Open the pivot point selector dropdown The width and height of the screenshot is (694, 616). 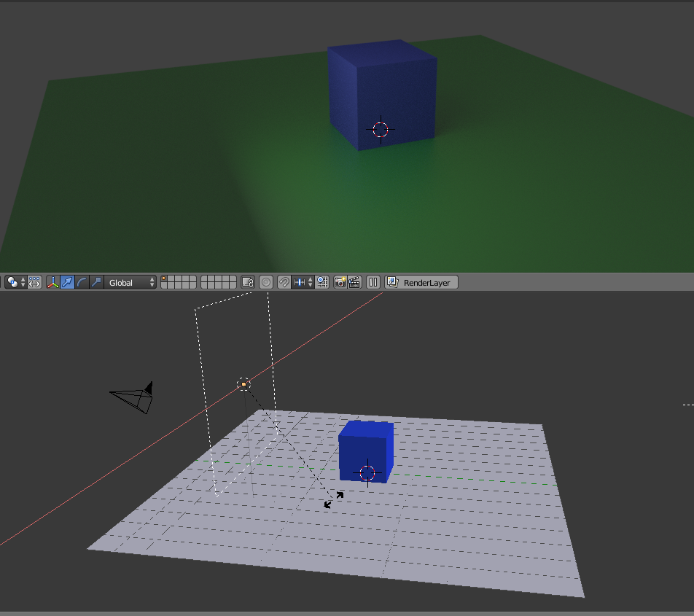tap(16, 282)
